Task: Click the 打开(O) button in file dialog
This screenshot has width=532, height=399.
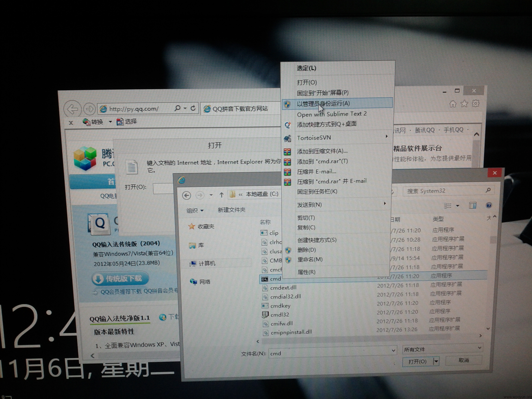Action: tap(417, 361)
